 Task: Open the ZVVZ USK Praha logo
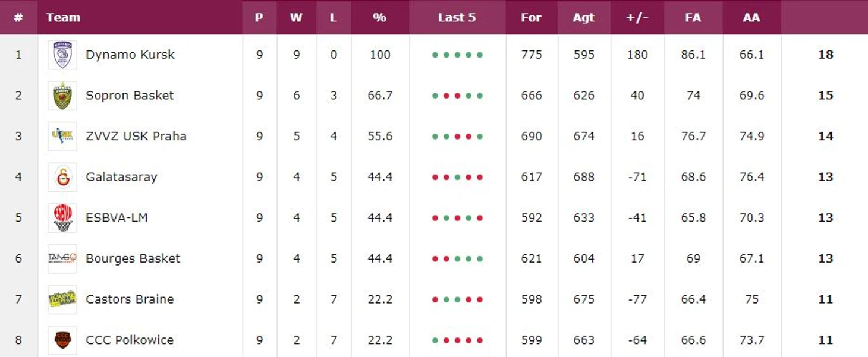[62, 136]
